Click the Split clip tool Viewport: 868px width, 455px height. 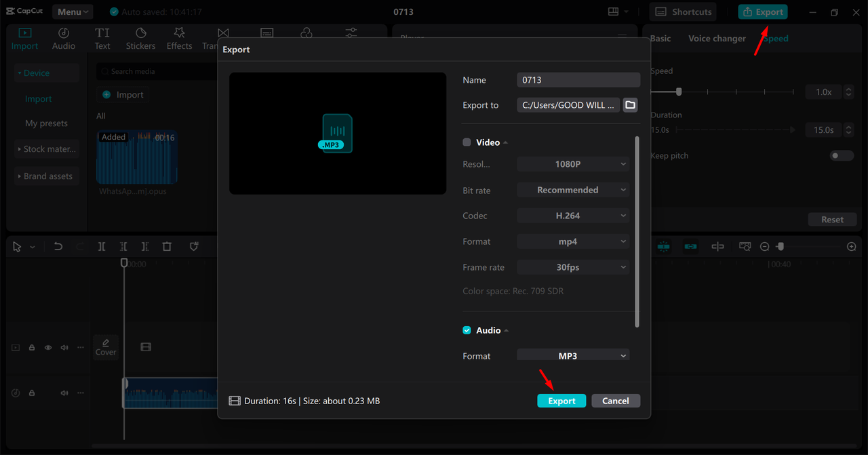102,247
